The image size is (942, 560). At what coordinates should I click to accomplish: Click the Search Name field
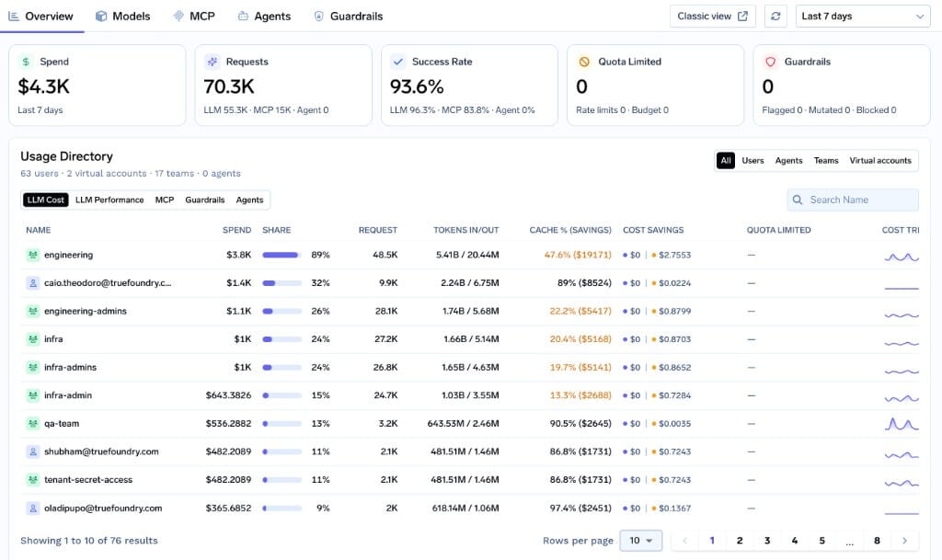click(x=853, y=200)
